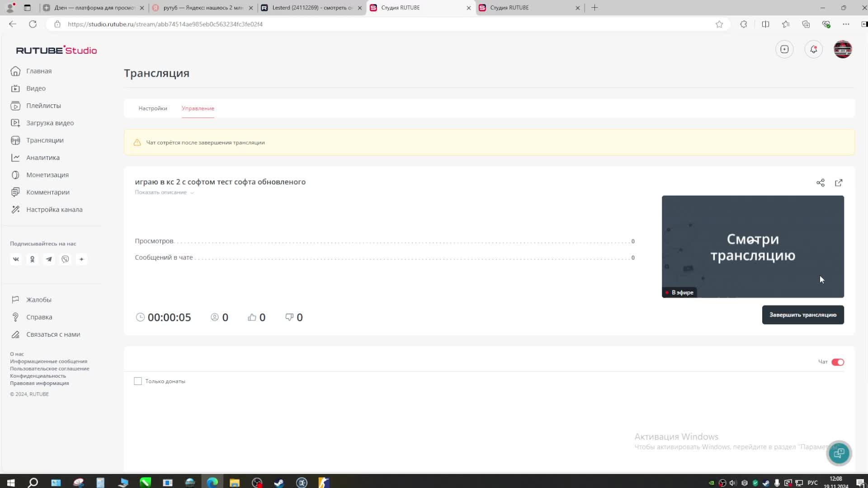This screenshot has height=488, width=868.
Task: Switch to the Настройки tab
Action: pos(153,108)
